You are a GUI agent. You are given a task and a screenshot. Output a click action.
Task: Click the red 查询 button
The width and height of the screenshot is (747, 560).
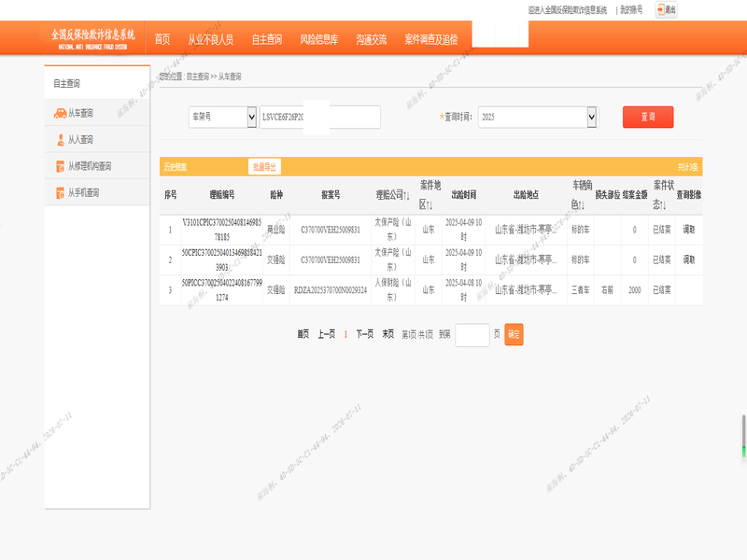tap(648, 117)
